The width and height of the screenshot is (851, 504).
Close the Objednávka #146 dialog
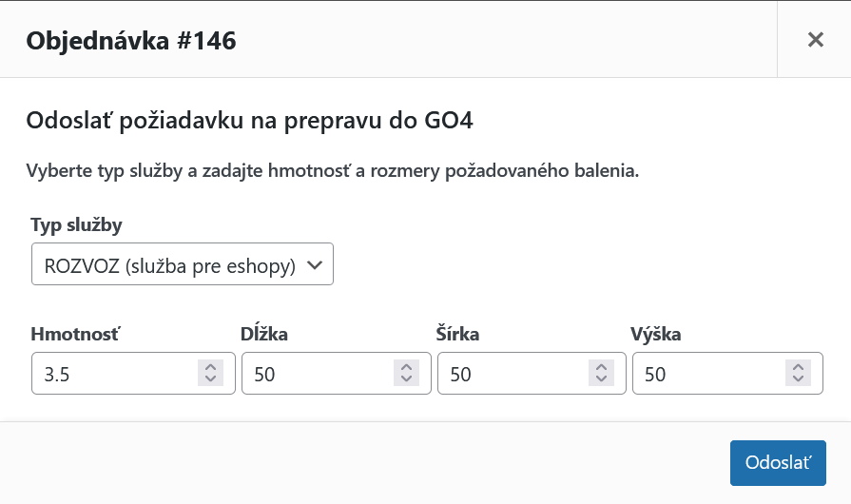(x=815, y=39)
